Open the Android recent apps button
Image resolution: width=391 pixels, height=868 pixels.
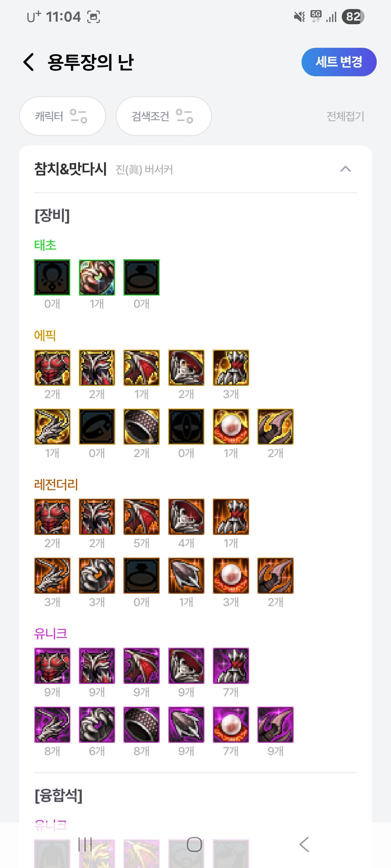point(85,844)
